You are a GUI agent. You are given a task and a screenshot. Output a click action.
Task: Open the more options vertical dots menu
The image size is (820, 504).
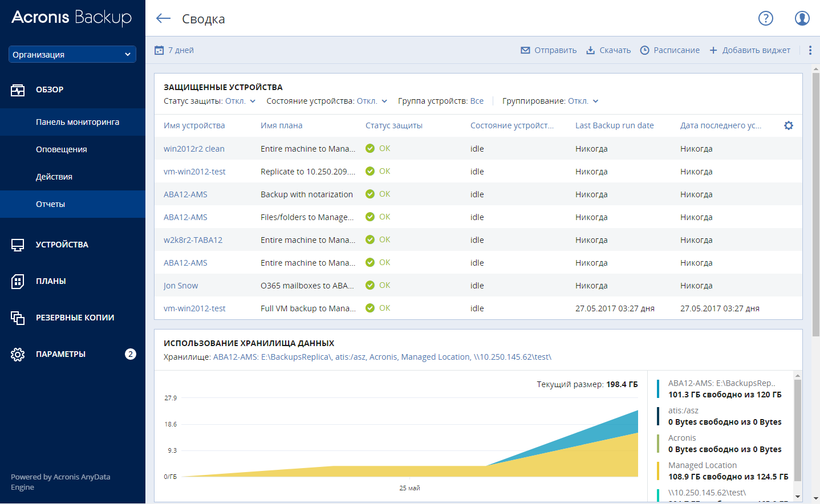click(810, 50)
